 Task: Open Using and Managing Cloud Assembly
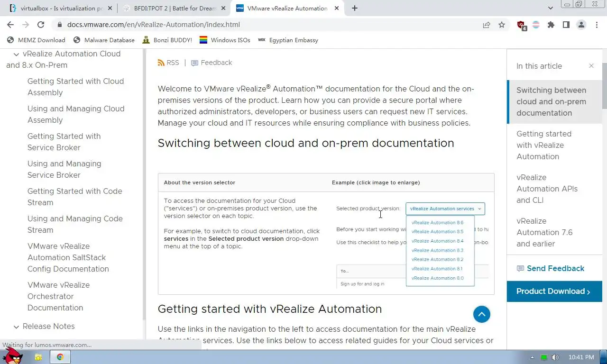click(x=76, y=114)
